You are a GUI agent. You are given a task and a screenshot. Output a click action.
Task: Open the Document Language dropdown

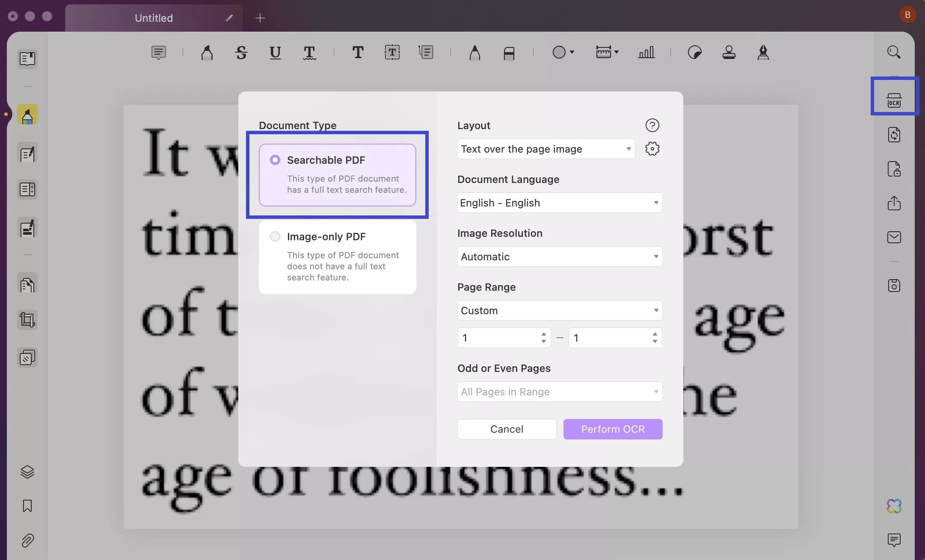(559, 203)
